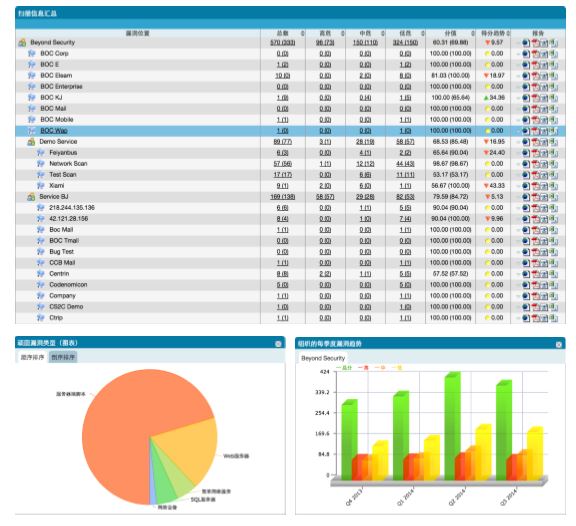Click SQL server label on pie chart
Viewport: 576px width, 526px height.
pyautogui.click(x=203, y=500)
